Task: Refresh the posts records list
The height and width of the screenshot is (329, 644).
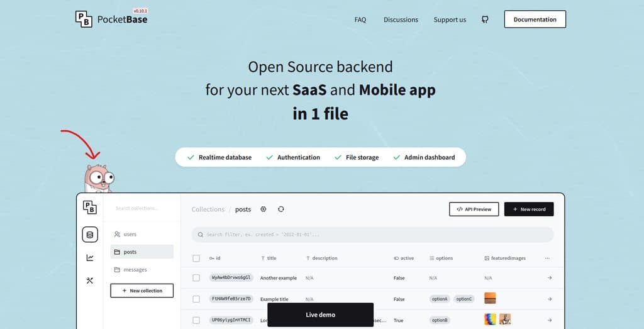Action: (280, 209)
